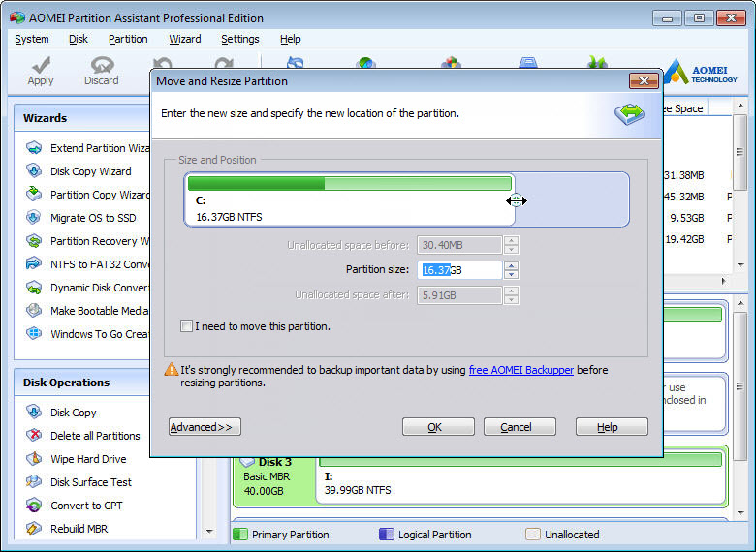Image resolution: width=756 pixels, height=552 pixels.
Task: Click the C: partition usage bar
Action: pyautogui.click(x=350, y=183)
